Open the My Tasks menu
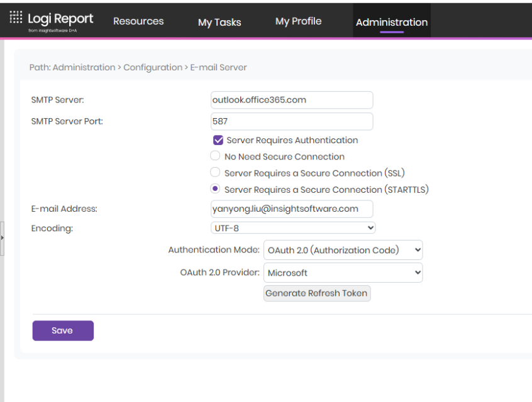The height and width of the screenshot is (402, 532). (x=219, y=22)
